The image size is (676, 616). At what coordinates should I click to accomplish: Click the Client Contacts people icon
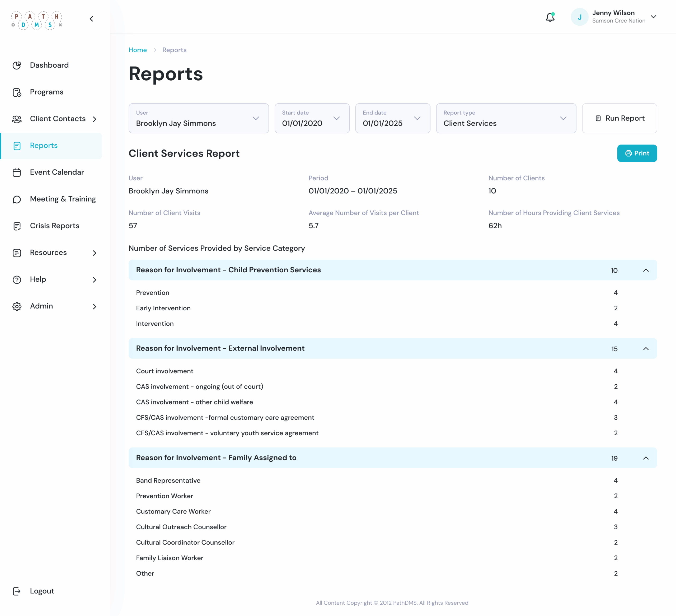pos(17,119)
